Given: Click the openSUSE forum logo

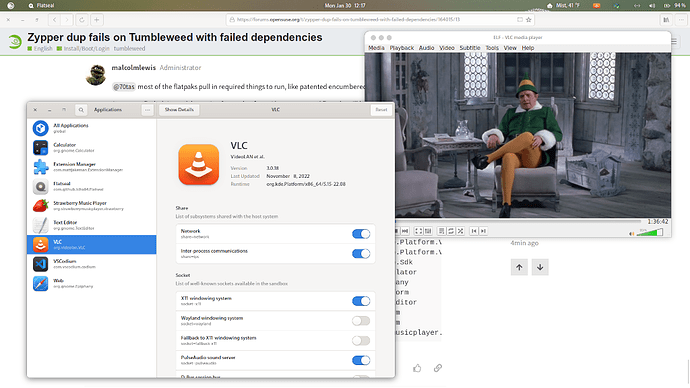Looking at the screenshot, I should pos(15,42).
